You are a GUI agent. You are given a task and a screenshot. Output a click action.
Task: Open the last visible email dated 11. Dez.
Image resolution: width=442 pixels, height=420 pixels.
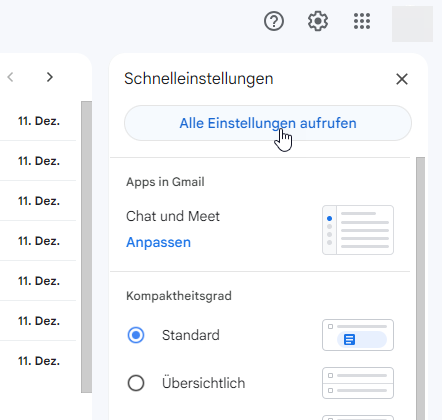coord(38,361)
